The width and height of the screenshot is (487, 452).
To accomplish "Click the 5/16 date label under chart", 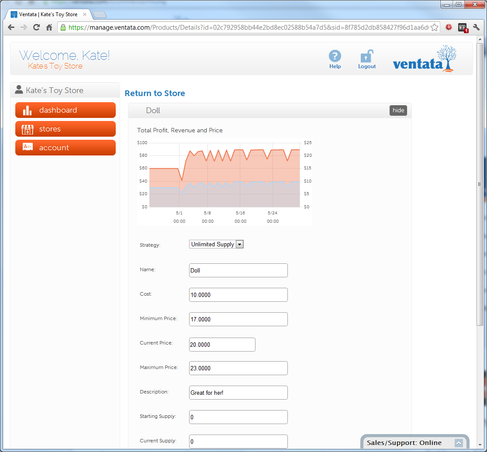I will click(240, 213).
